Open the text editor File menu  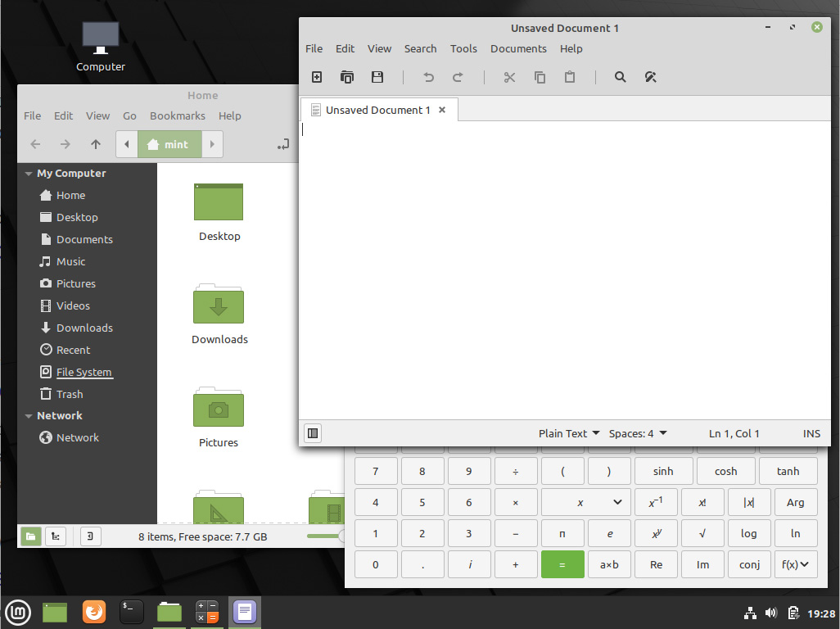pyautogui.click(x=314, y=49)
